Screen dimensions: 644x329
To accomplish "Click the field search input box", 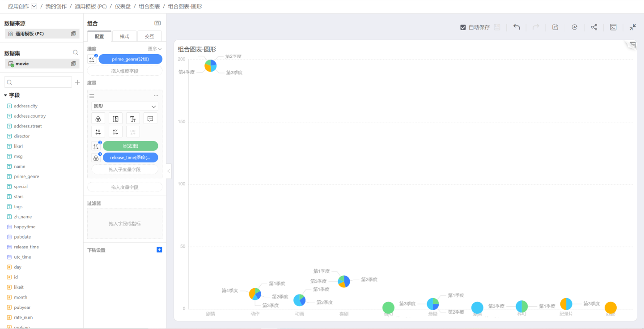I will click(38, 82).
